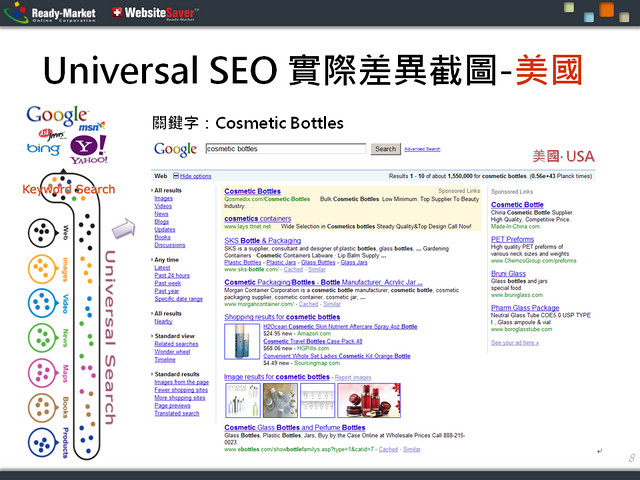640x480 pixels.
Task: Click the Ready-Market logo in header
Action: pos(50,13)
